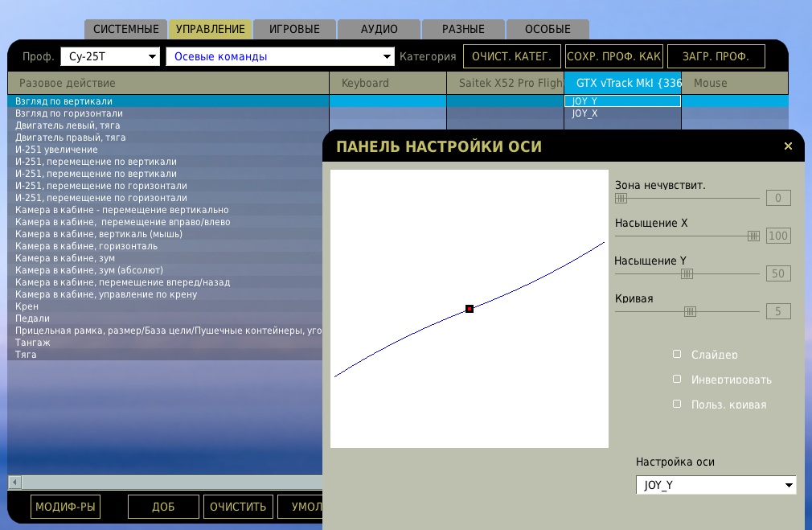The height and width of the screenshot is (530, 812).
Task: Click the Saitek X52 Pro Flight column header
Action: click(x=505, y=83)
